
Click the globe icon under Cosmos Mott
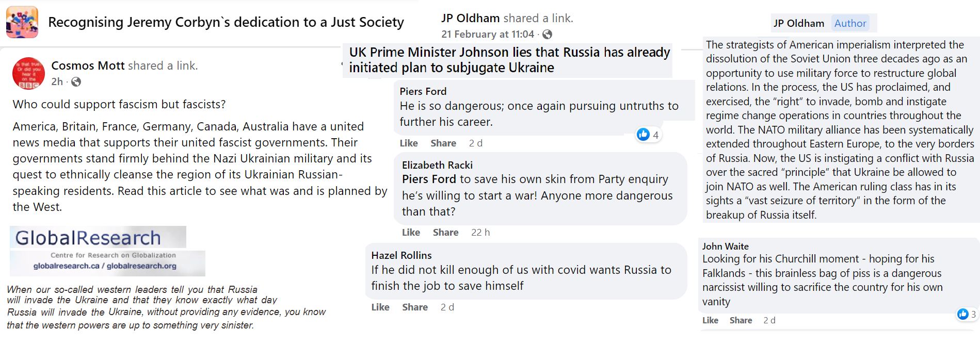76,82
